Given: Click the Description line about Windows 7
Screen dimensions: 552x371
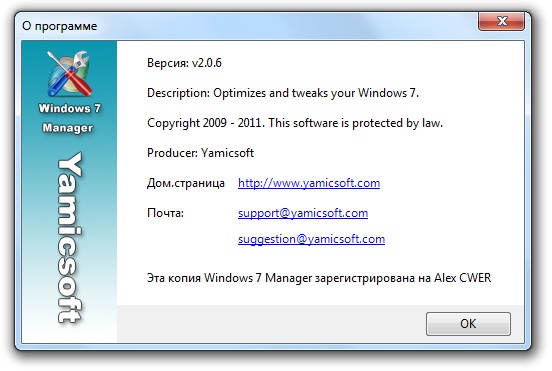Looking at the screenshot, I should click(x=283, y=93).
